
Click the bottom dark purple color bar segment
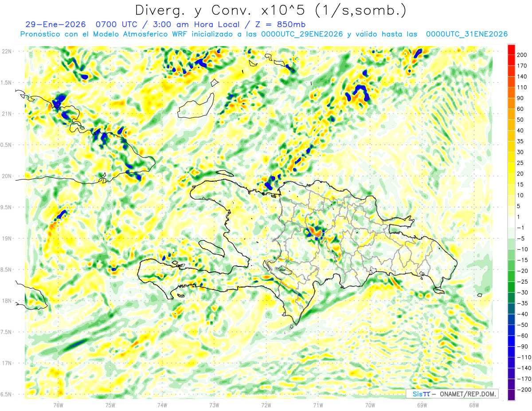point(511,395)
